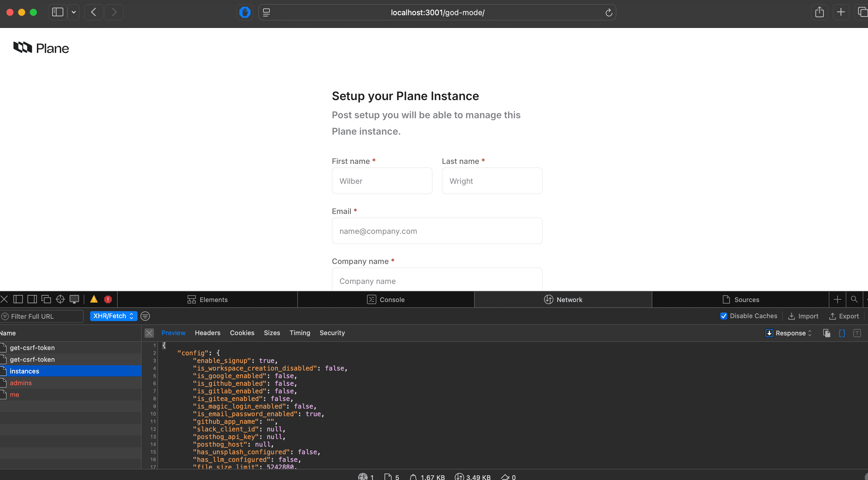This screenshot has width=868, height=480.
Task: Click Export HAR button
Action: click(x=844, y=316)
